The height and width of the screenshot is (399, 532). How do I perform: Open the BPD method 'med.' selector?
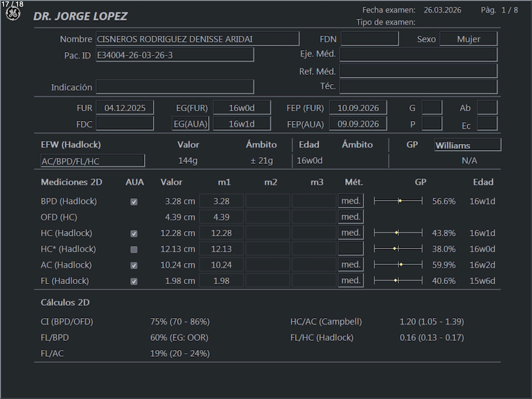point(351,201)
